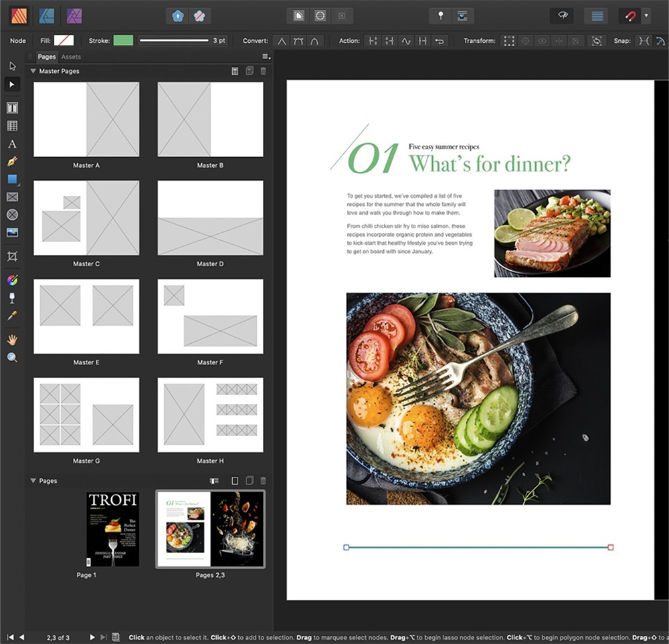Select the View hand tool

click(12, 340)
